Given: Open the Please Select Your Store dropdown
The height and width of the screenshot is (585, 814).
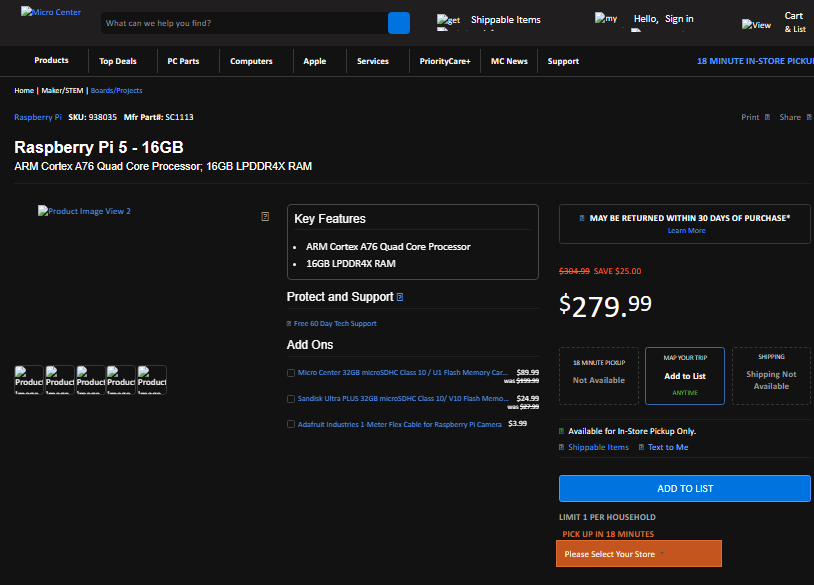Looking at the screenshot, I should pyautogui.click(x=639, y=554).
